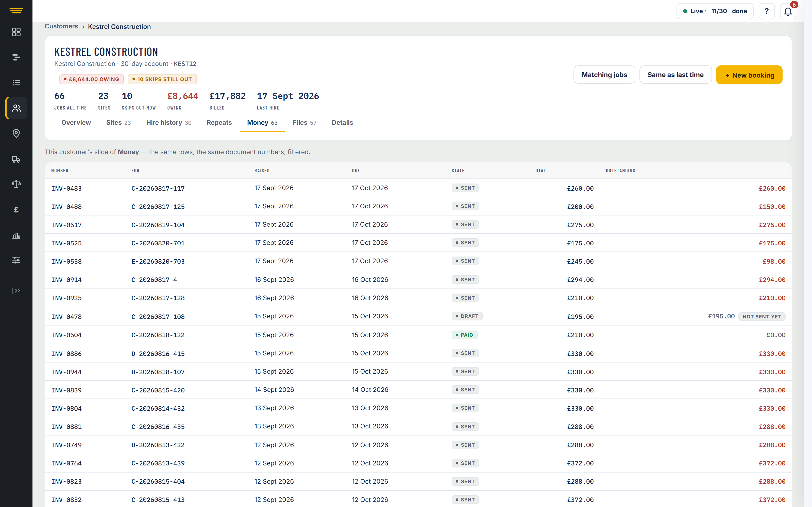812x507 pixels.
Task: Switch to the Hire history tab
Action: [168, 122]
